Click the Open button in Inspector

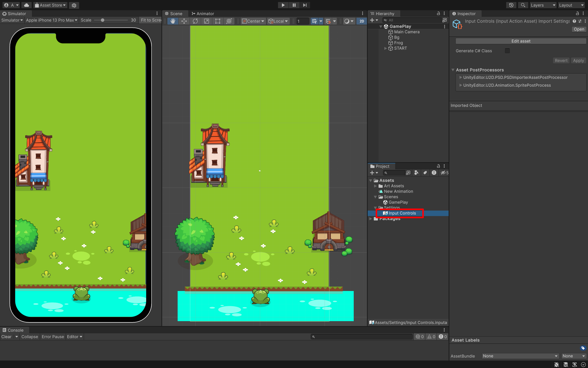pyautogui.click(x=579, y=29)
